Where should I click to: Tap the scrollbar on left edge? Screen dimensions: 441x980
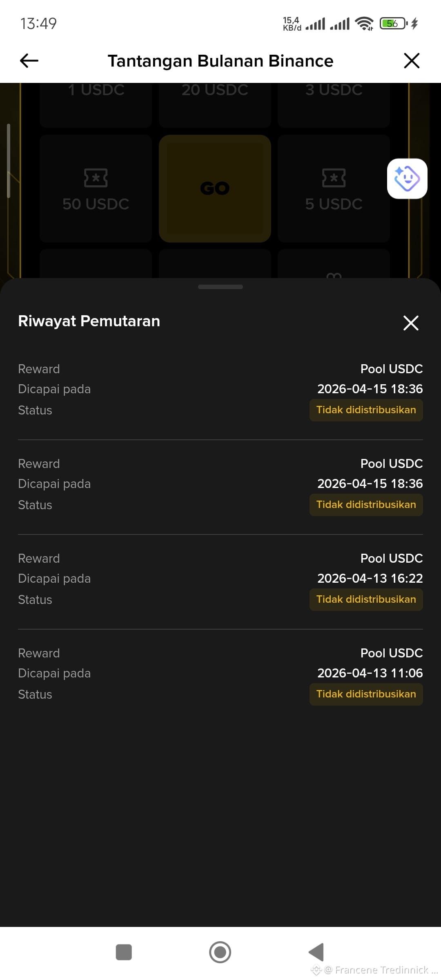pos(8,160)
